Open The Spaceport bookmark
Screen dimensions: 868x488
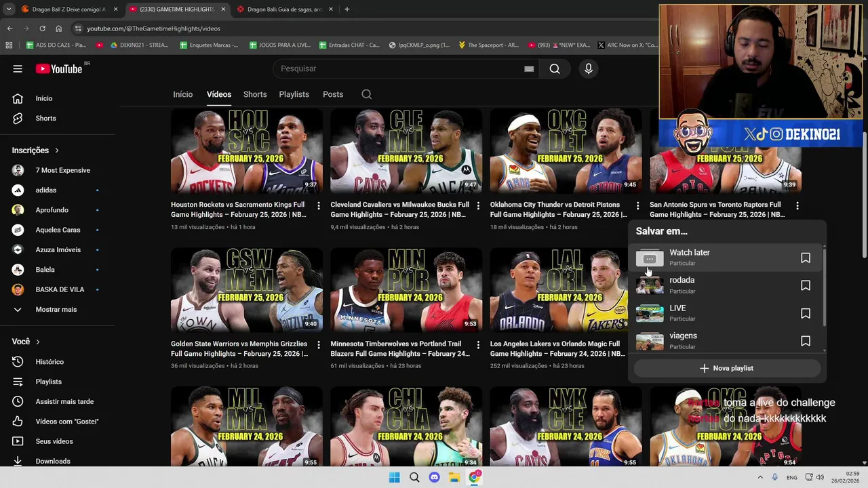coord(488,45)
